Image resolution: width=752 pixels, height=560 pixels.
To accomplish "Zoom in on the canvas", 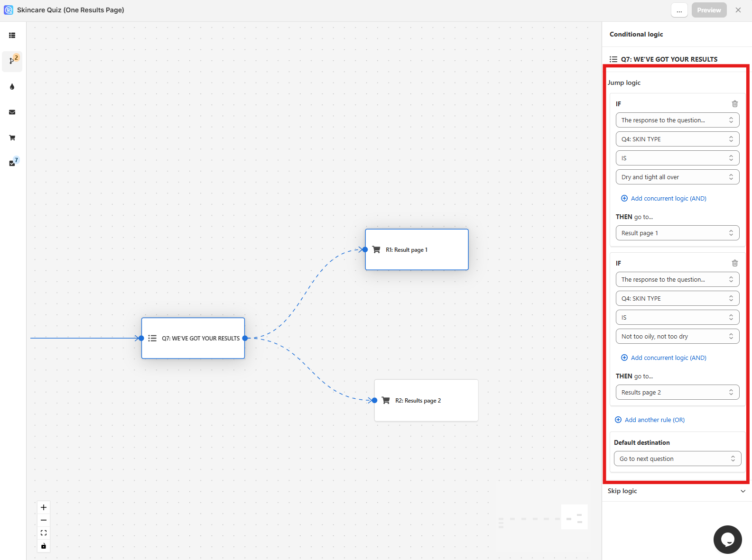I will click(44, 507).
